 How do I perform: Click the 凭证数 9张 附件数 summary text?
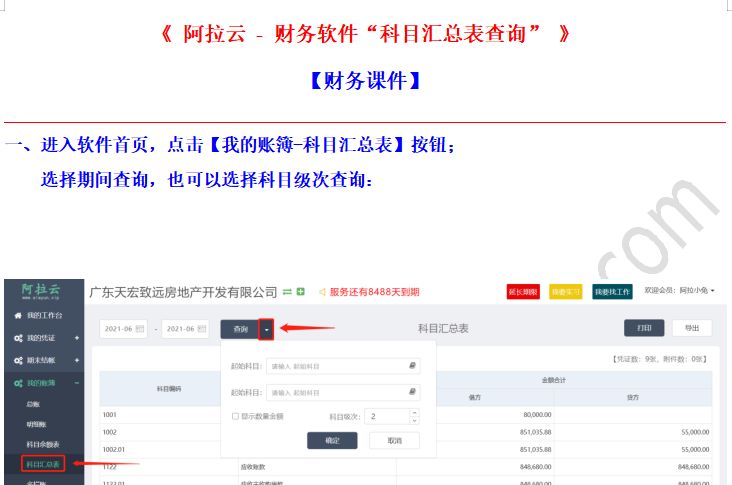660,359
